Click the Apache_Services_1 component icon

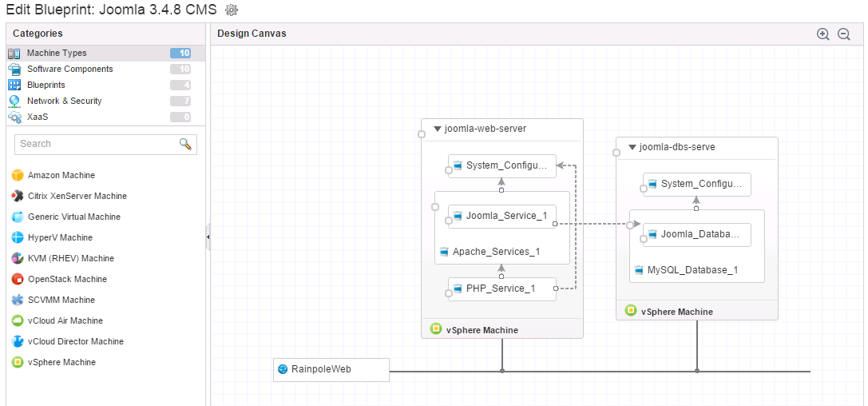pos(444,252)
